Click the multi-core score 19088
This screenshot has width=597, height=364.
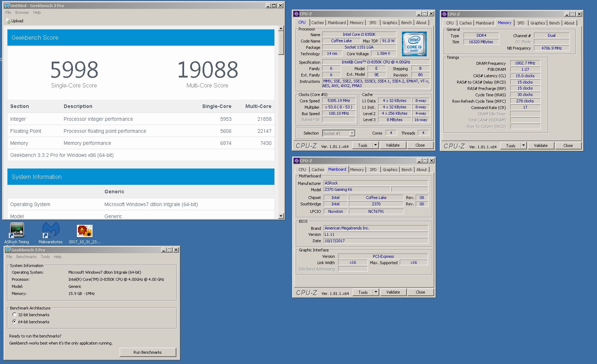(x=207, y=69)
